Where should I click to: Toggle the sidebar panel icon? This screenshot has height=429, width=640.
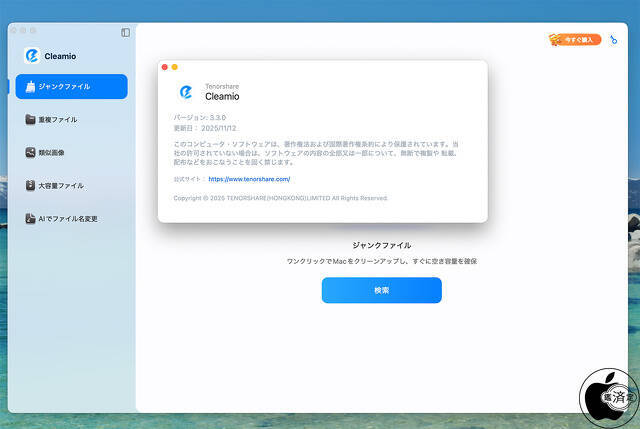click(125, 32)
